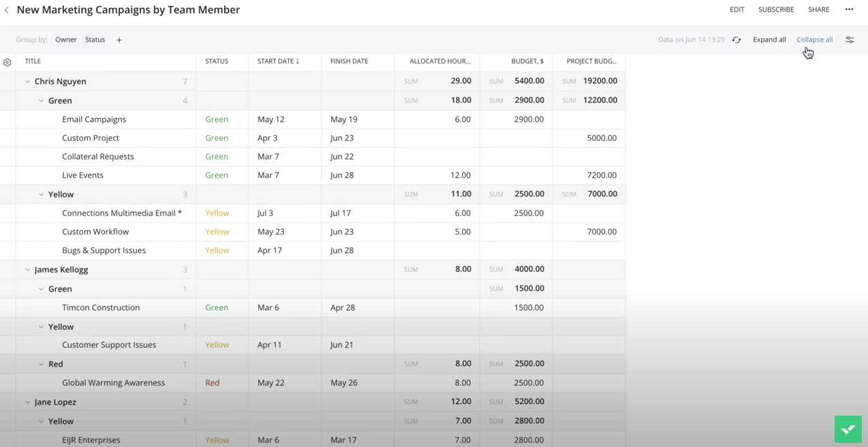This screenshot has height=447, width=868.
Task: Click the Start Date sort arrow
Action: tap(298, 61)
